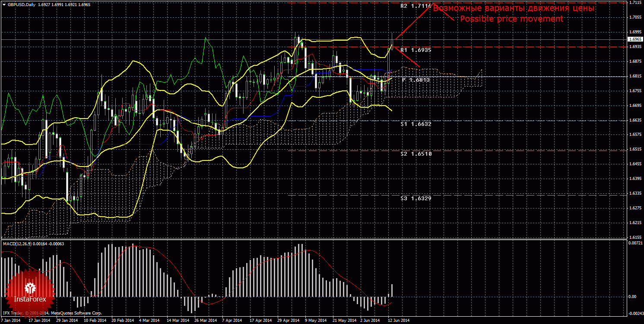This screenshot has height=324, width=644.
Task: Click the 7 Jan 2014 date label
Action: point(10,321)
